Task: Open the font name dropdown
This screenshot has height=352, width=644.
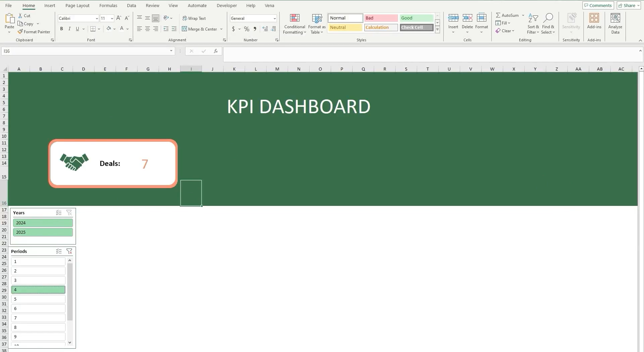Action: (x=97, y=18)
